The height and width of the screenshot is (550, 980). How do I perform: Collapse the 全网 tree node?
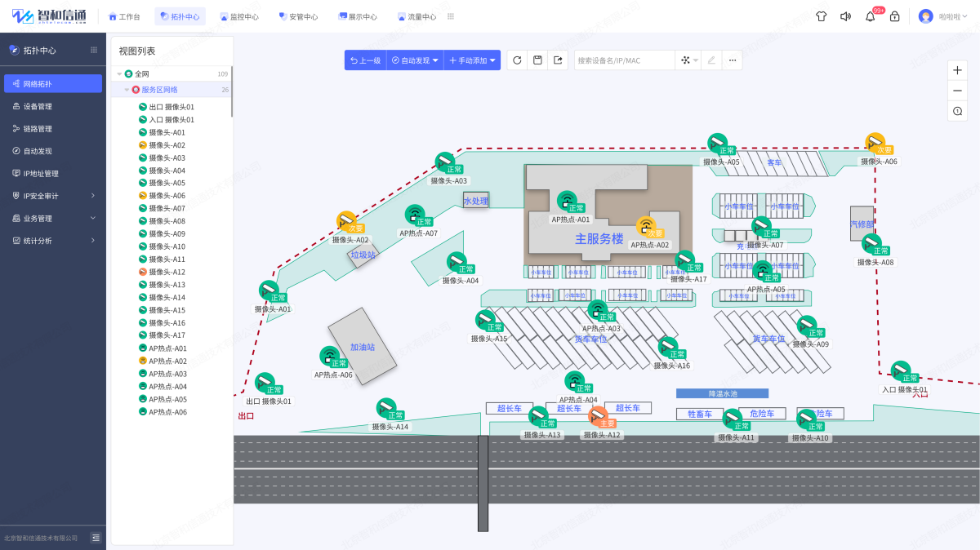119,74
